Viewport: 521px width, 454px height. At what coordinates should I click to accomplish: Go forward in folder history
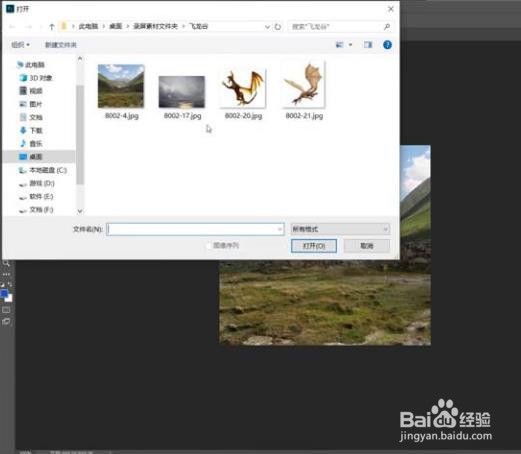(29, 27)
